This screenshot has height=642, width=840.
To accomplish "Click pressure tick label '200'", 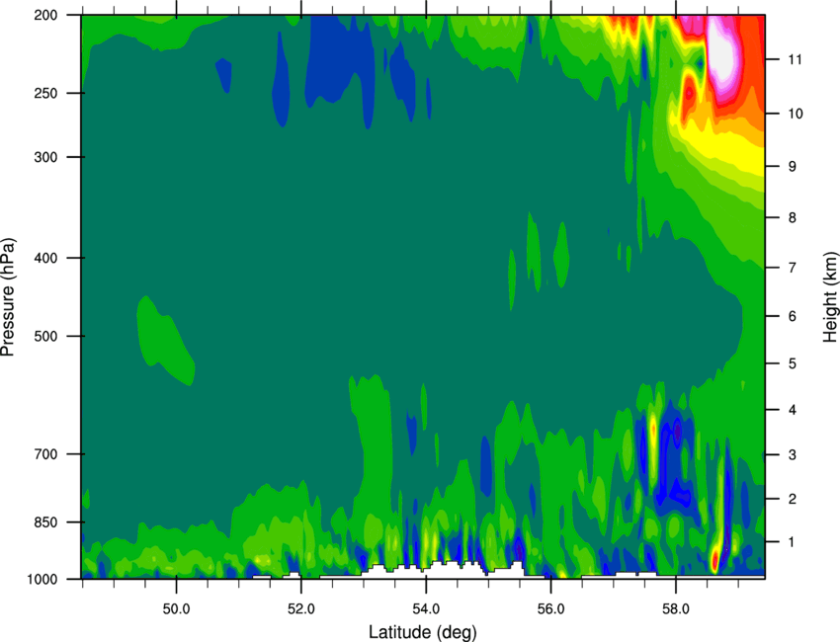I will (x=46, y=15).
